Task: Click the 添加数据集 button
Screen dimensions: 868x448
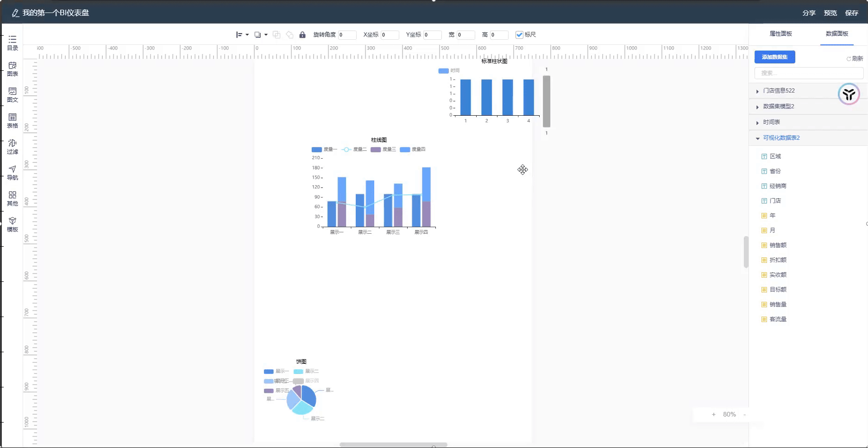Action: coord(774,57)
